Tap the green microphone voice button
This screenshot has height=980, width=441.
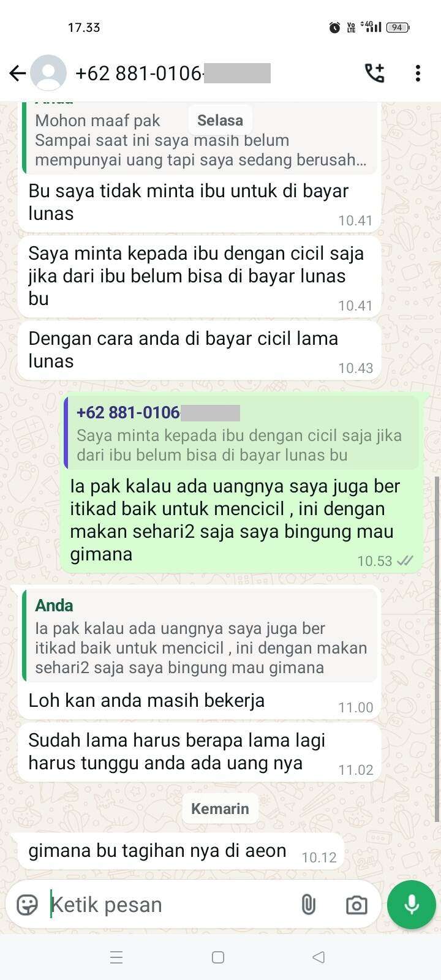412,905
